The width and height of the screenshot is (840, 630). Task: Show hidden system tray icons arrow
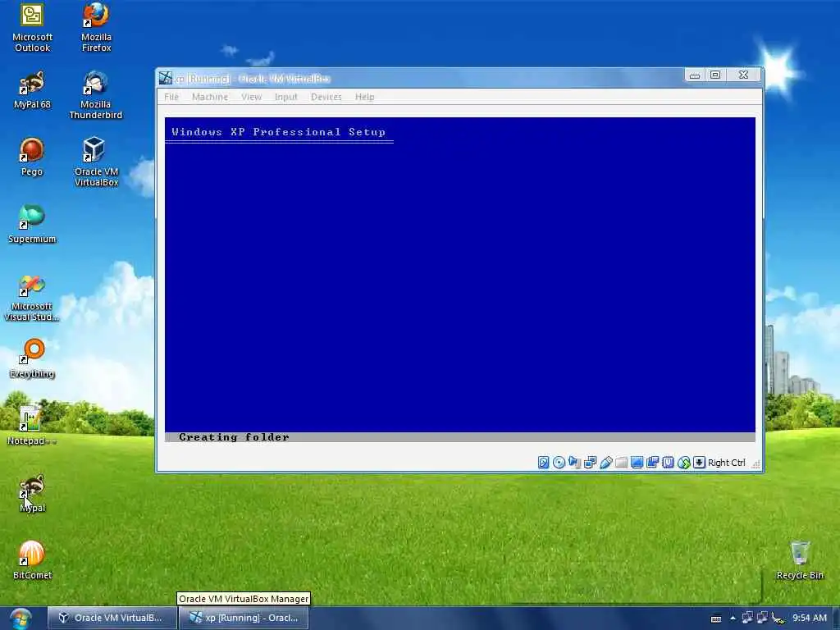tap(733, 618)
